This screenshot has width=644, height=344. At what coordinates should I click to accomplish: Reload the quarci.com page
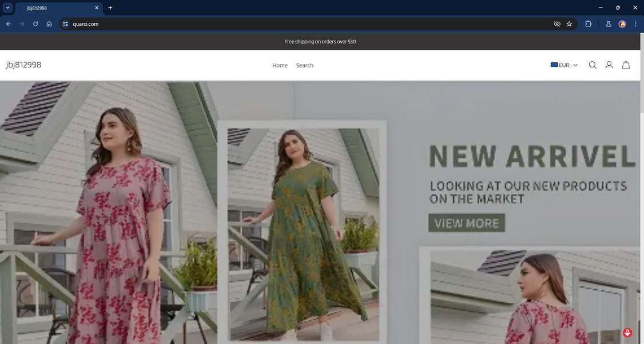point(35,24)
